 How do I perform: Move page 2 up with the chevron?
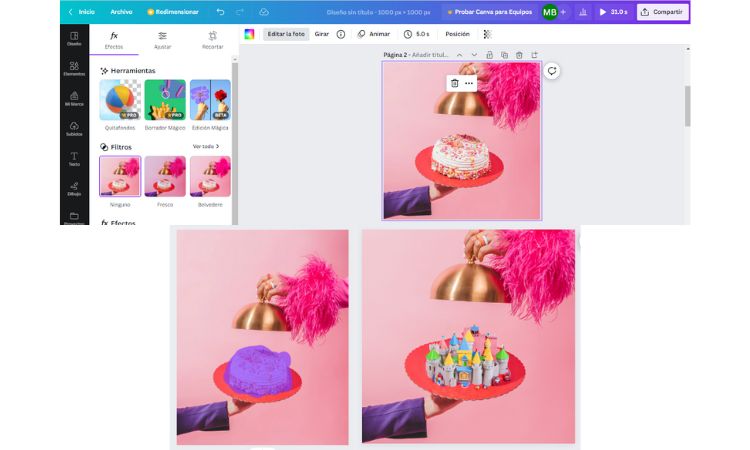pyautogui.click(x=459, y=55)
